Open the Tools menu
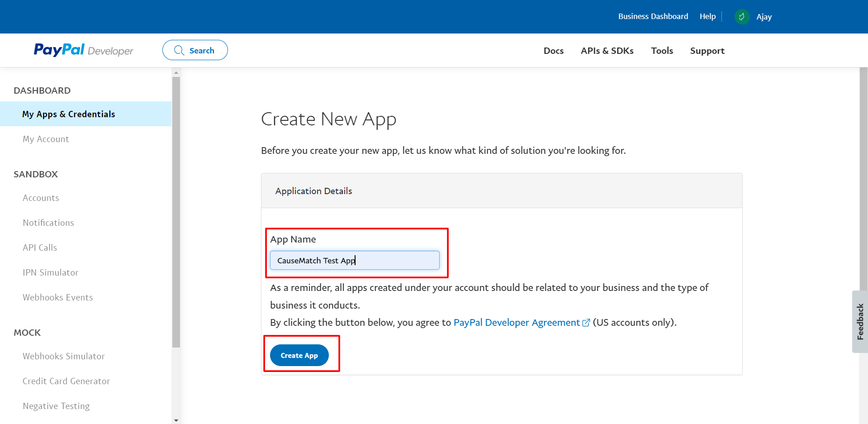 662,51
